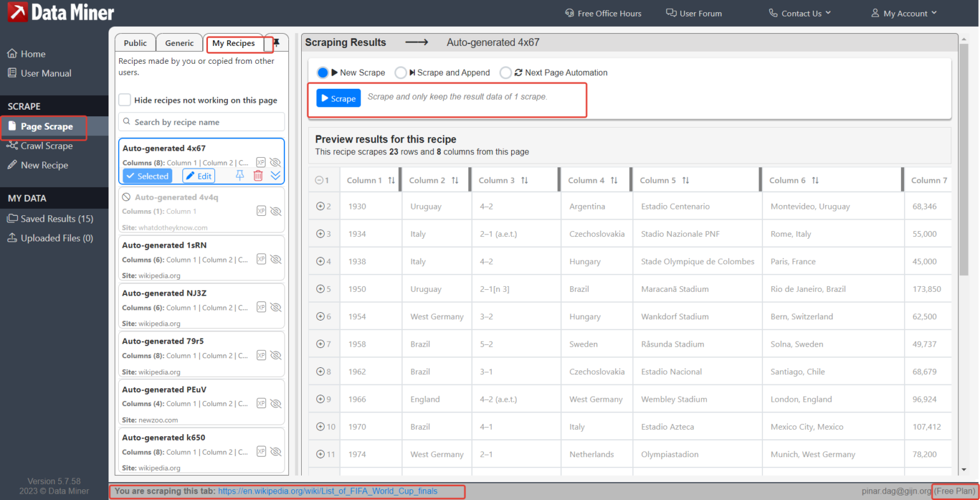Image resolution: width=980 pixels, height=500 pixels.
Task: Open Saved Results under My Data
Action: [47, 218]
